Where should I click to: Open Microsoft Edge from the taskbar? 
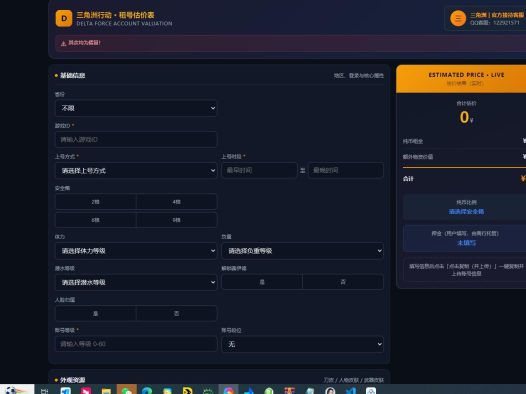pyautogui.click(x=147, y=391)
